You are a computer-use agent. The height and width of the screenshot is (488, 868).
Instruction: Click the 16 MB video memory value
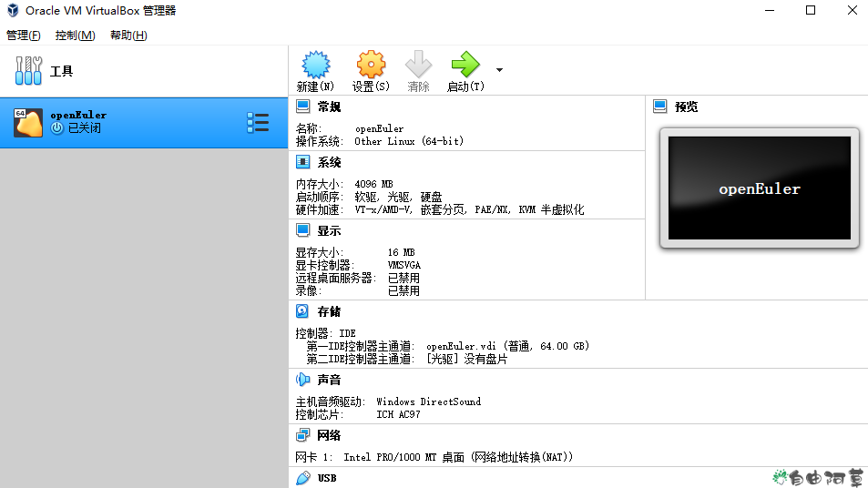tap(402, 252)
